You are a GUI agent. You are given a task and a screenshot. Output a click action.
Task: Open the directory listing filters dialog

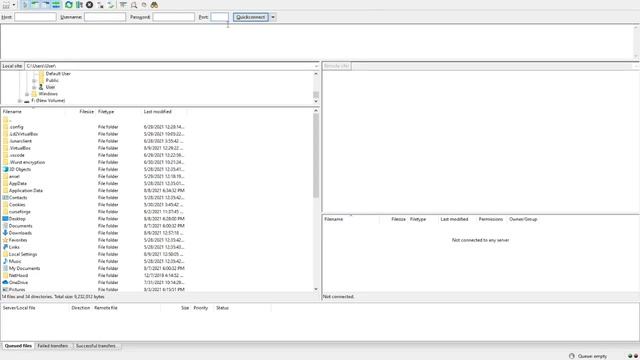[x=123, y=5]
